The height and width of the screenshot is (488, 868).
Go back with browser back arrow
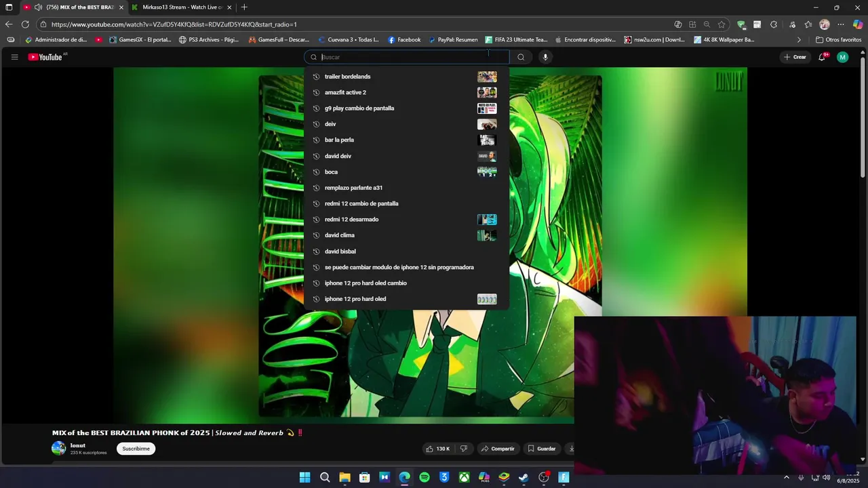(9, 24)
